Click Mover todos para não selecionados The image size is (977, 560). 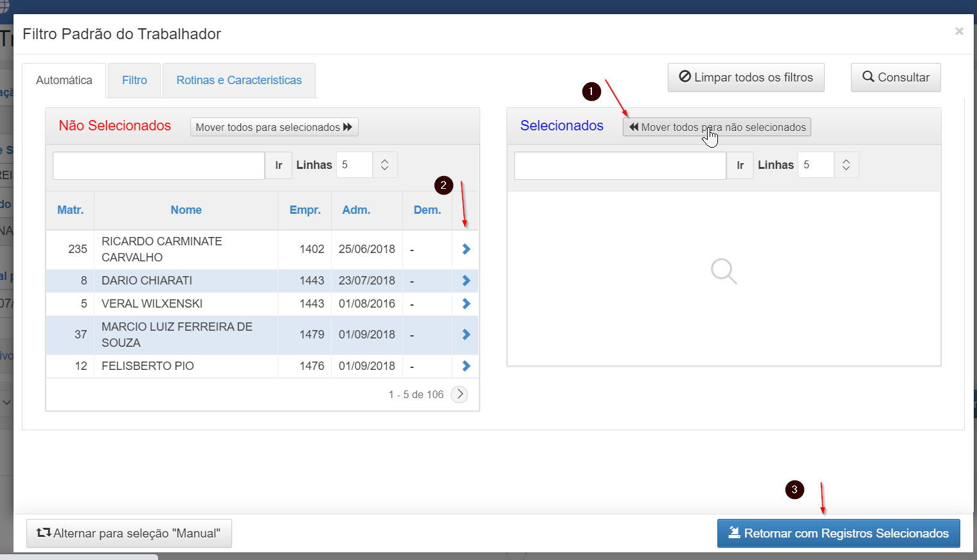[717, 127]
